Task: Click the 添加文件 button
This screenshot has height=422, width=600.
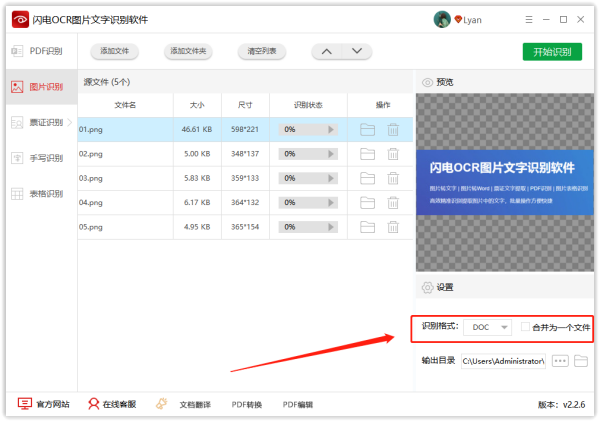Action: (x=113, y=51)
